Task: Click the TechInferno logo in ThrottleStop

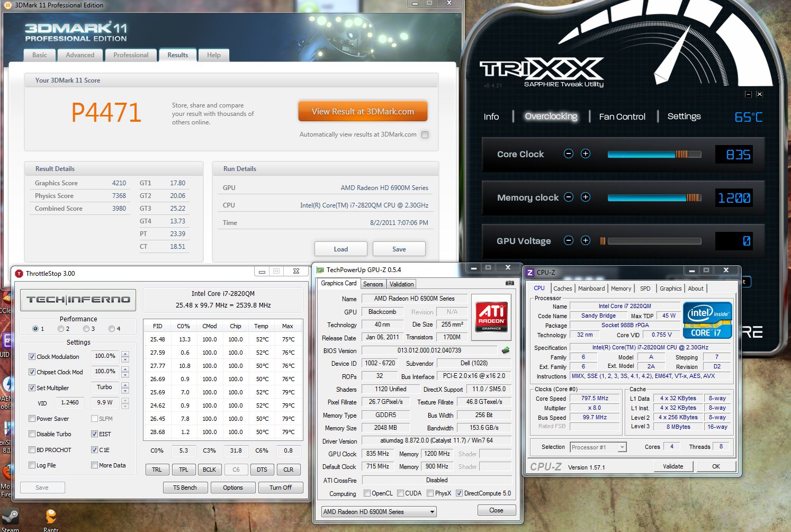Action: coord(78,300)
